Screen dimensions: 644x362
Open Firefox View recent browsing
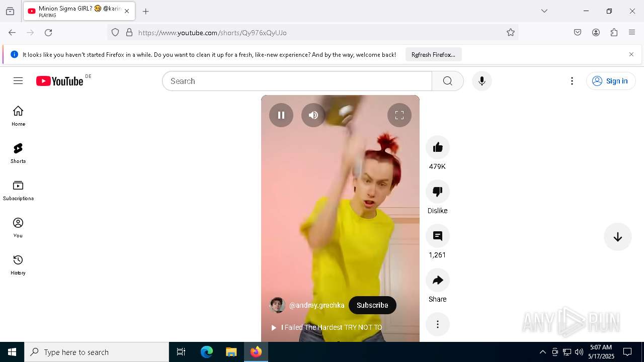(10, 11)
